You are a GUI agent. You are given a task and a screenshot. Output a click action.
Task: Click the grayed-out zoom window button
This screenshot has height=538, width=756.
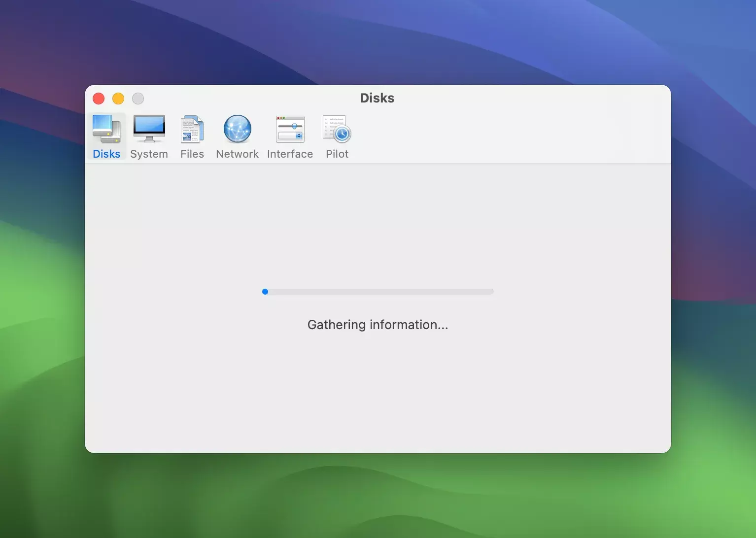[x=138, y=99]
